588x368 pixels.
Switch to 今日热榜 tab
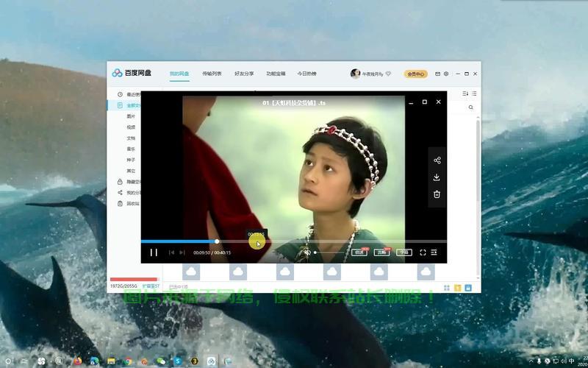(x=306, y=74)
